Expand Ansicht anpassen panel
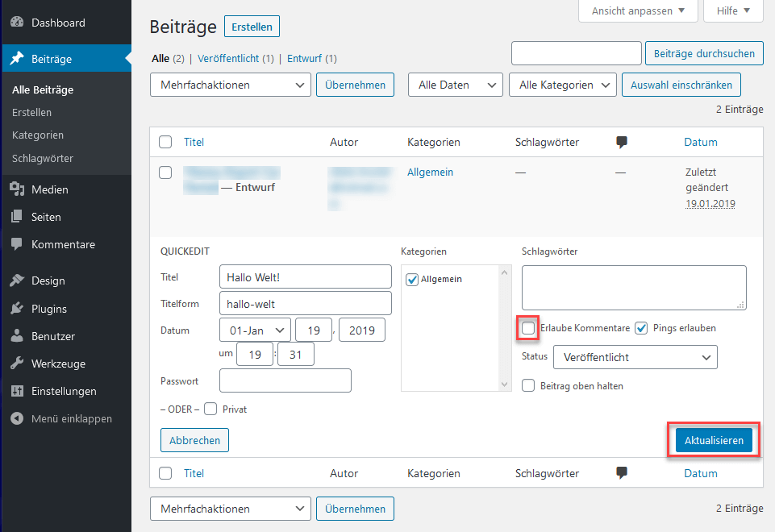 (x=638, y=10)
